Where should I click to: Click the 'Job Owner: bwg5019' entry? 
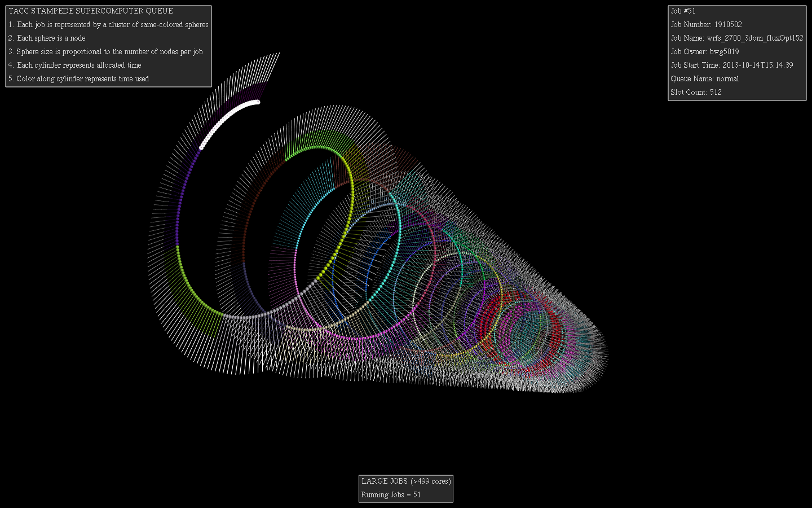coord(705,51)
